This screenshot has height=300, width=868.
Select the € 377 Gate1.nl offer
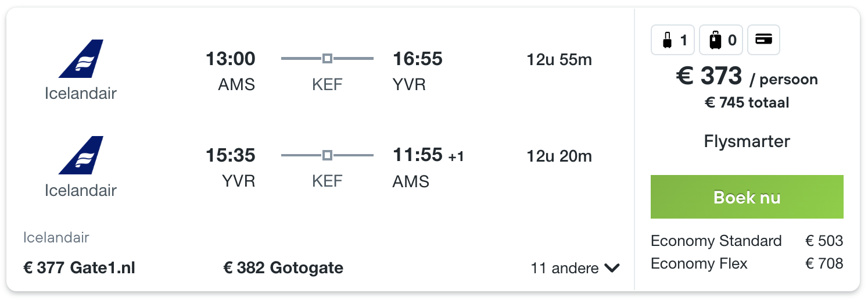pyautogui.click(x=79, y=268)
